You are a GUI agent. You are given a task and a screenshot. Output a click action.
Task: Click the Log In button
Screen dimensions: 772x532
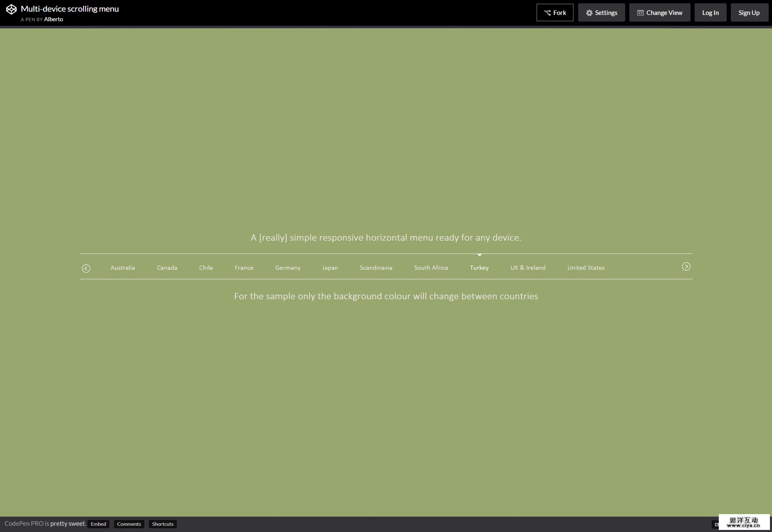tap(710, 12)
